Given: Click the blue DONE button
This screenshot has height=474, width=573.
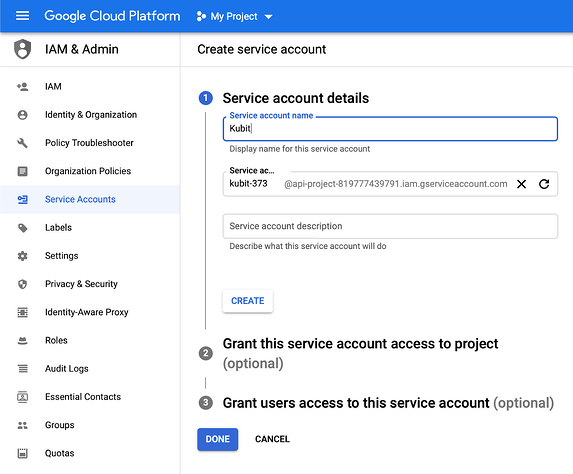Looking at the screenshot, I should (217, 439).
